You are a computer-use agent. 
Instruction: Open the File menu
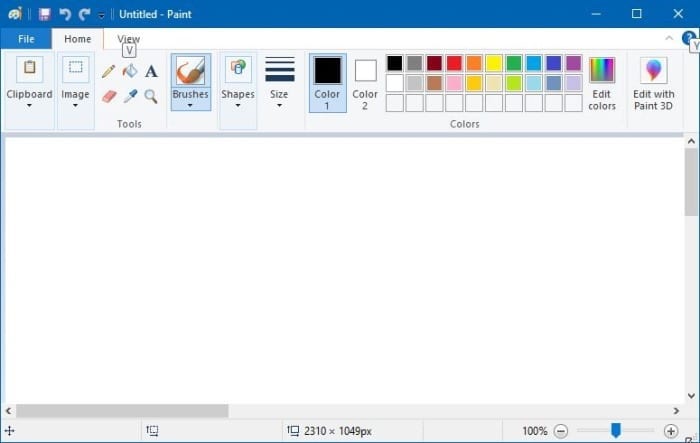pos(26,39)
